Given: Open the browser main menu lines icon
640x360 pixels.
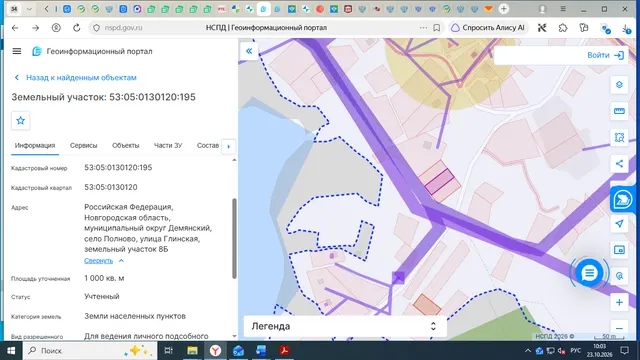Looking at the screenshot, I should tap(563, 9).
